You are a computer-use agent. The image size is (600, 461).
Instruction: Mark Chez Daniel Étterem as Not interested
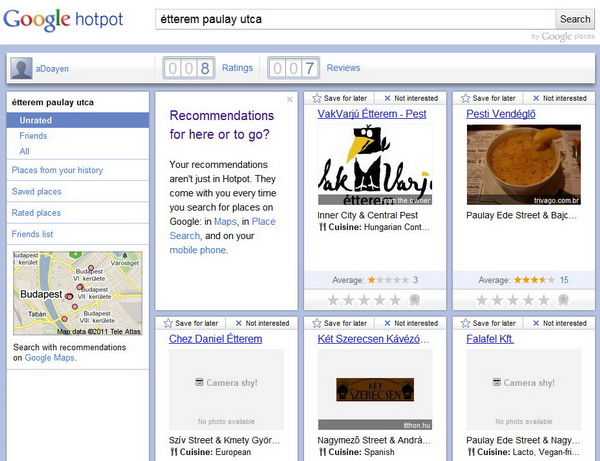click(262, 323)
